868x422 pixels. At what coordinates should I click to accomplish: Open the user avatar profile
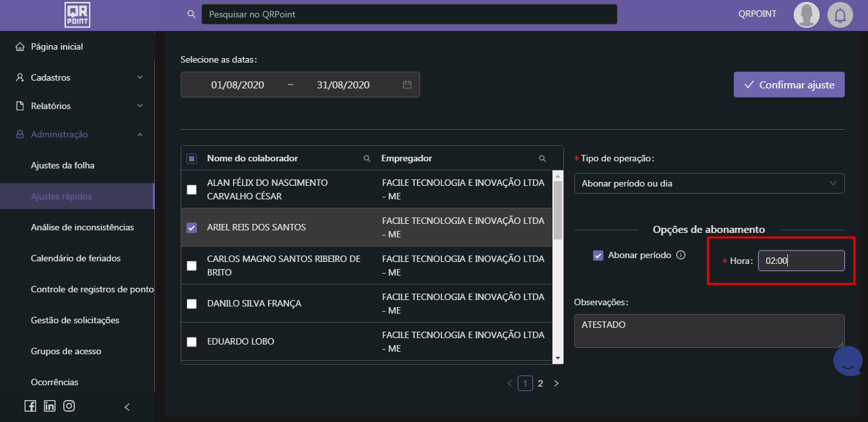806,15
